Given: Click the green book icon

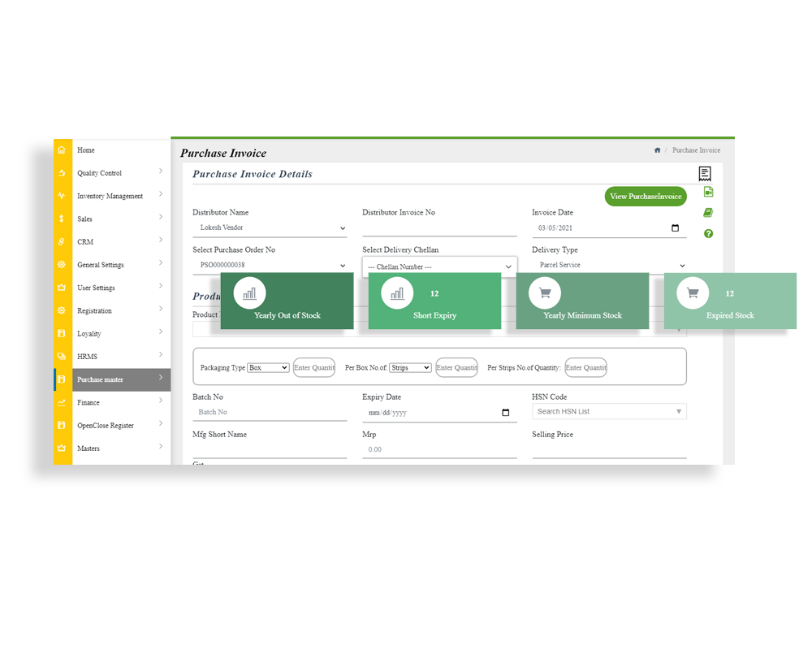Looking at the screenshot, I should tap(708, 213).
